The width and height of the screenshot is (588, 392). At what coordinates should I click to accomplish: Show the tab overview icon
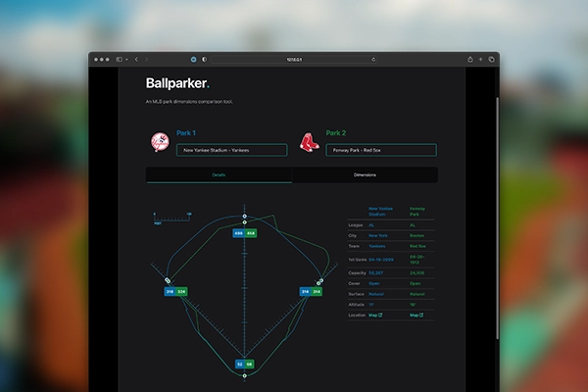[491, 59]
